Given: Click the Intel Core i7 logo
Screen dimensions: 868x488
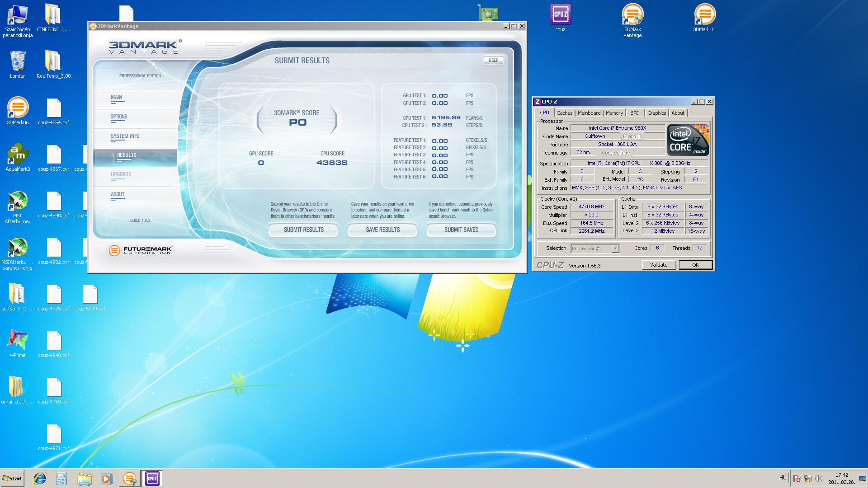Looking at the screenshot, I should pos(688,140).
